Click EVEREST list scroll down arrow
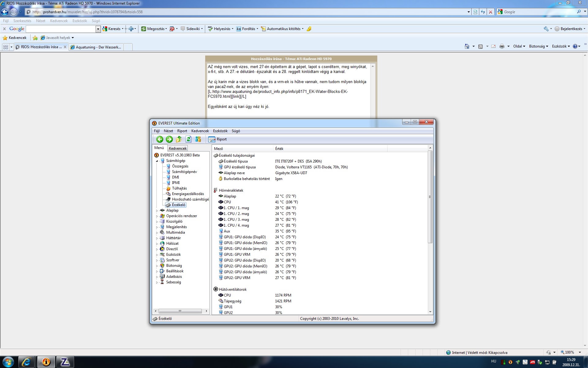The height and width of the screenshot is (368, 588). pyautogui.click(x=430, y=312)
